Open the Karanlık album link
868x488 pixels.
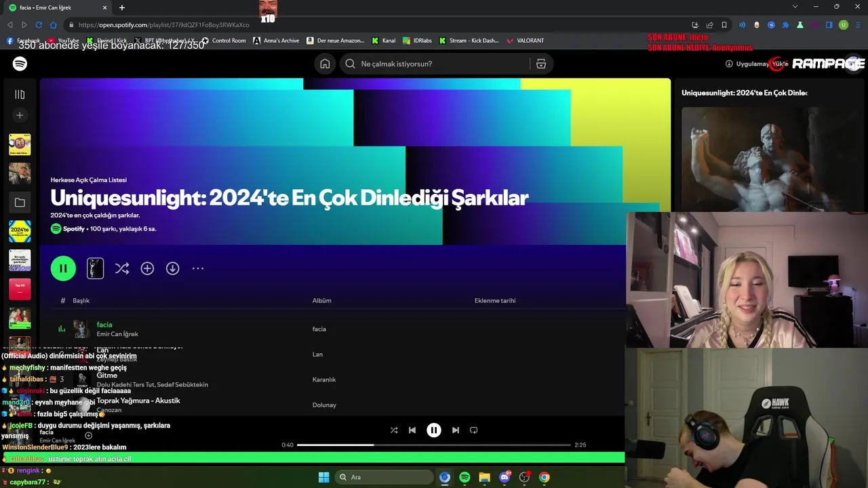324,380
